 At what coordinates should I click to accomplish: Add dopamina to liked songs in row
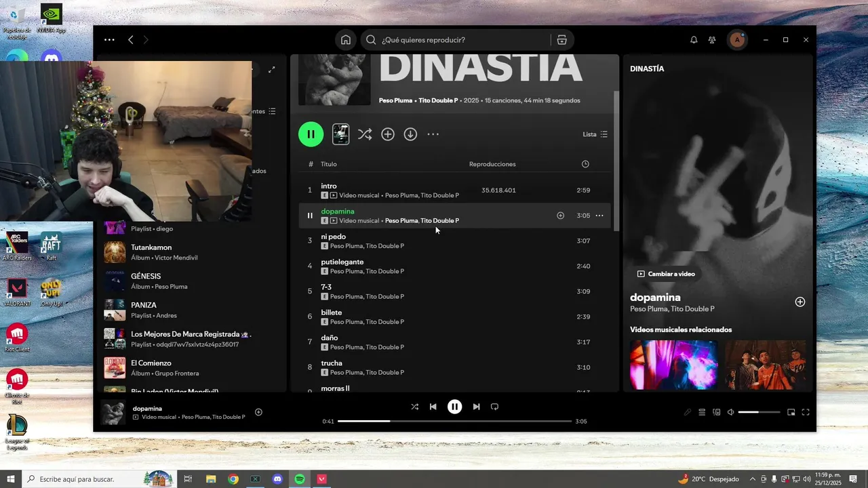pyautogui.click(x=560, y=216)
